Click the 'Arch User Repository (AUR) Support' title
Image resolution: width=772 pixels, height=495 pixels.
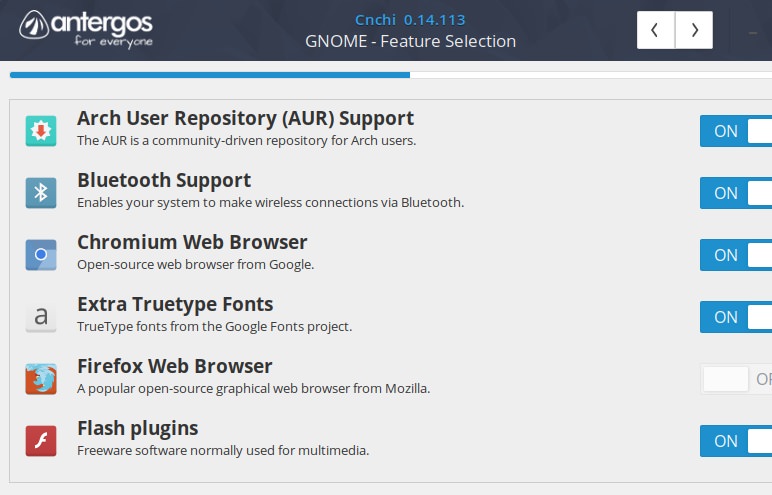pyautogui.click(x=245, y=119)
